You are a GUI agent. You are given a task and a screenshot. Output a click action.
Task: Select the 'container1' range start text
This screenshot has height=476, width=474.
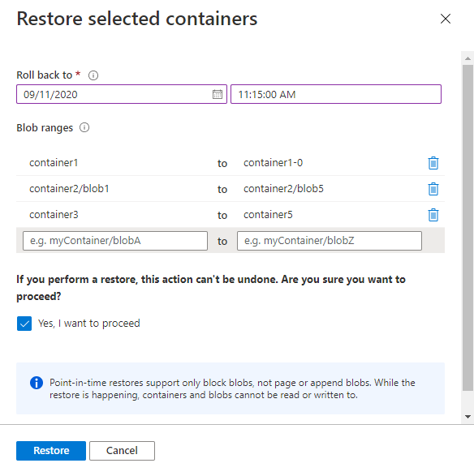(x=54, y=163)
